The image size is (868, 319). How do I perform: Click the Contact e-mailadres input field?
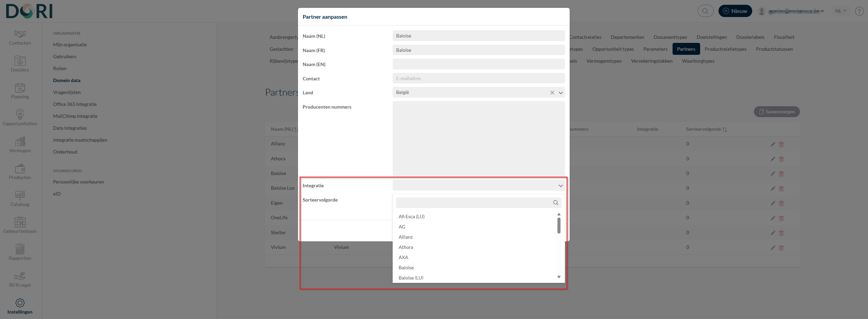click(x=478, y=78)
